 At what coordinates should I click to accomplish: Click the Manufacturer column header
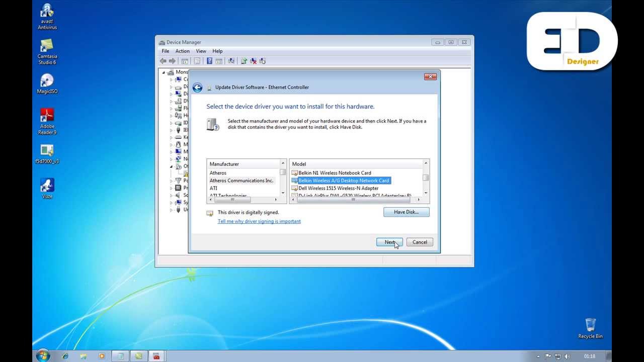tap(243, 164)
